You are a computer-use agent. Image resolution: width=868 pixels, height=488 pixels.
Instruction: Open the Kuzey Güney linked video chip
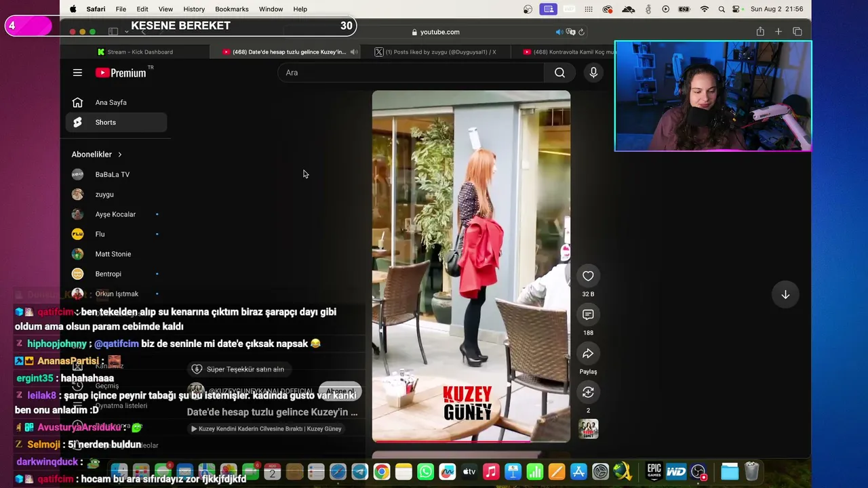pos(267,428)
